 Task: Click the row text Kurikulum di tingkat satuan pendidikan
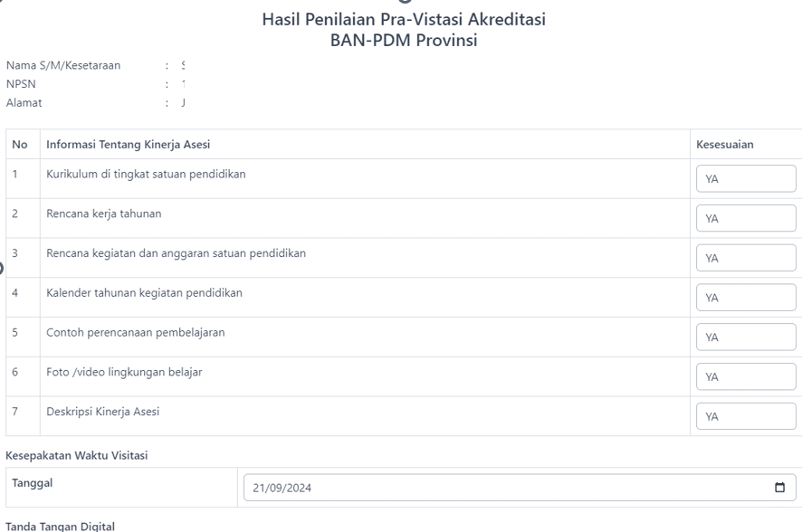[x=146, y=175]
